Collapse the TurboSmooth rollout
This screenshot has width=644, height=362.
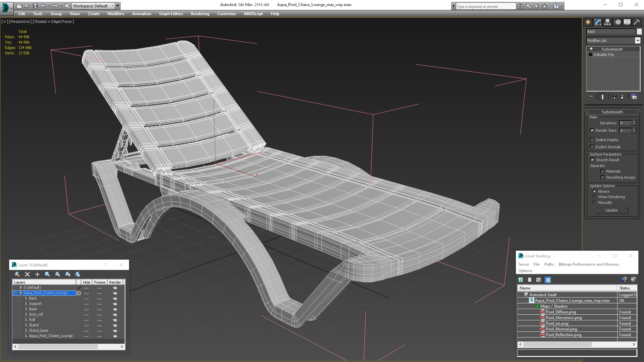point(588,112)
